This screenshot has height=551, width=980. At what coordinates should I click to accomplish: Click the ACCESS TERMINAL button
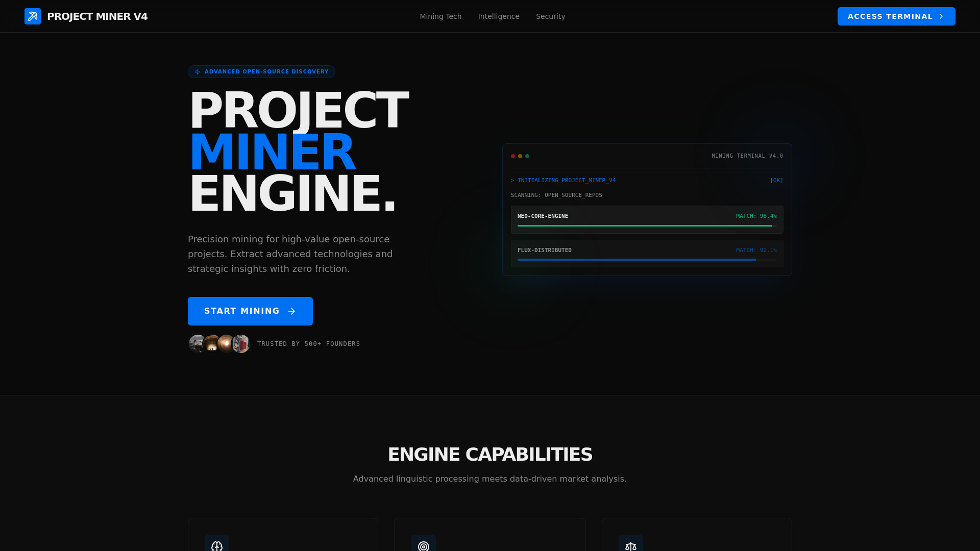[x=896, y=16]
